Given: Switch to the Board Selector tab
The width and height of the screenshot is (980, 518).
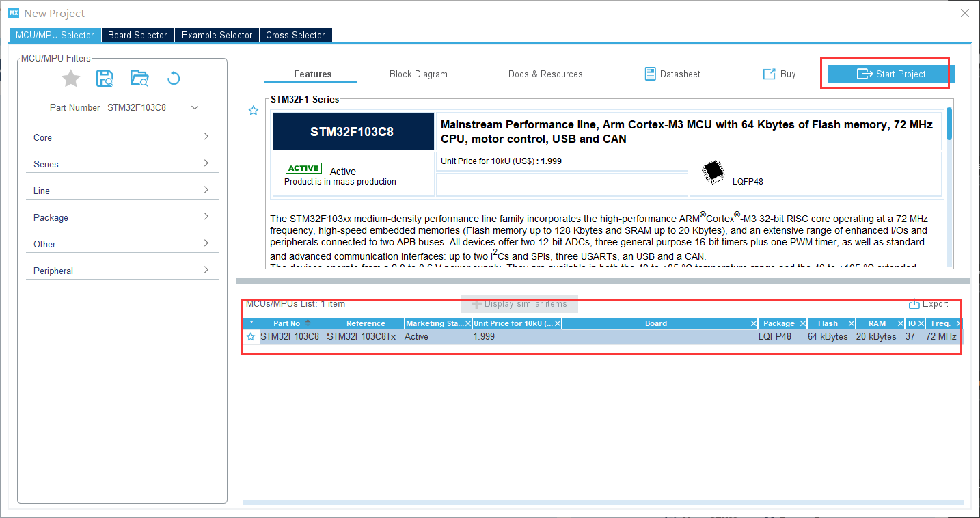Looking at the screenshot, I should (137, 35).
